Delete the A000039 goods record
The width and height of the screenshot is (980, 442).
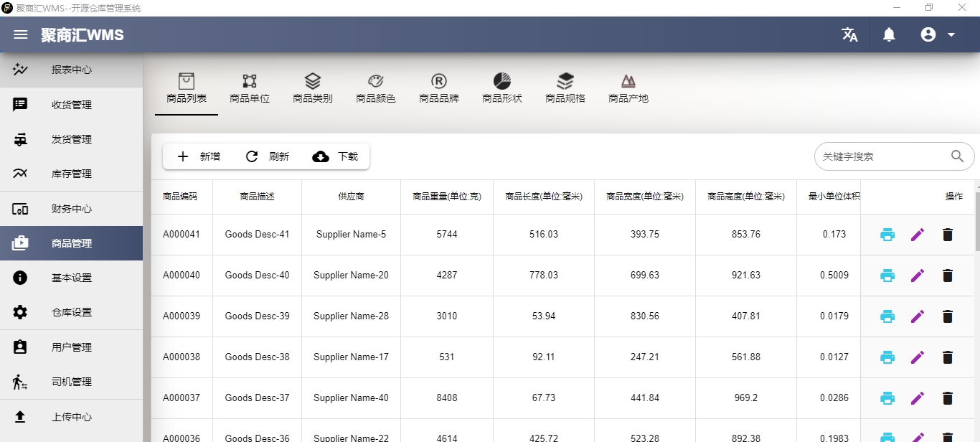coord(947,316)
